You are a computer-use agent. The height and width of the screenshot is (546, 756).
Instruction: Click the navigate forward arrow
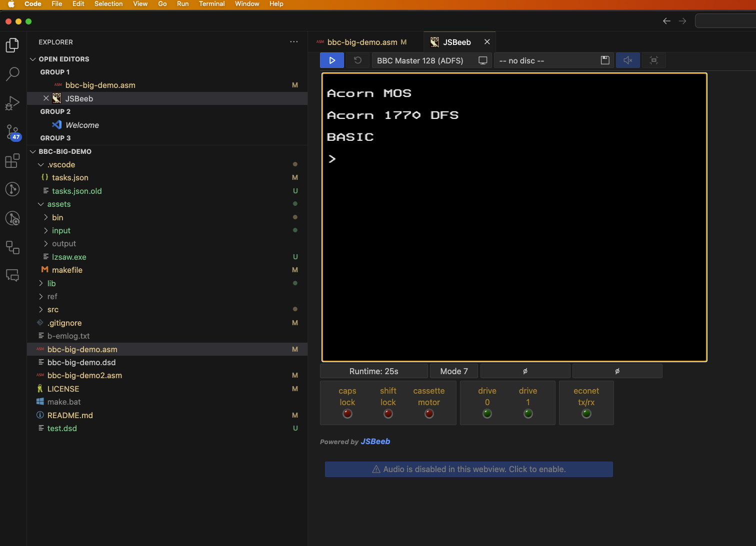(682, 21)
